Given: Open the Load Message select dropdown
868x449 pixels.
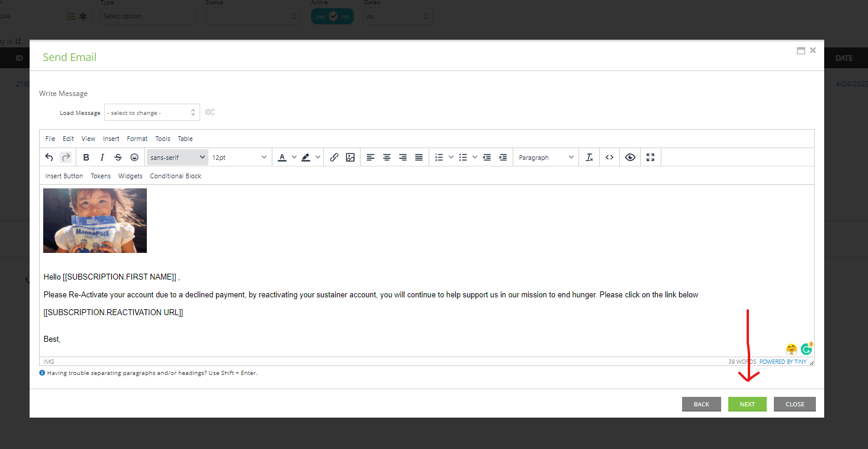Looking at the screenshot, I should [x=152, y=113].
